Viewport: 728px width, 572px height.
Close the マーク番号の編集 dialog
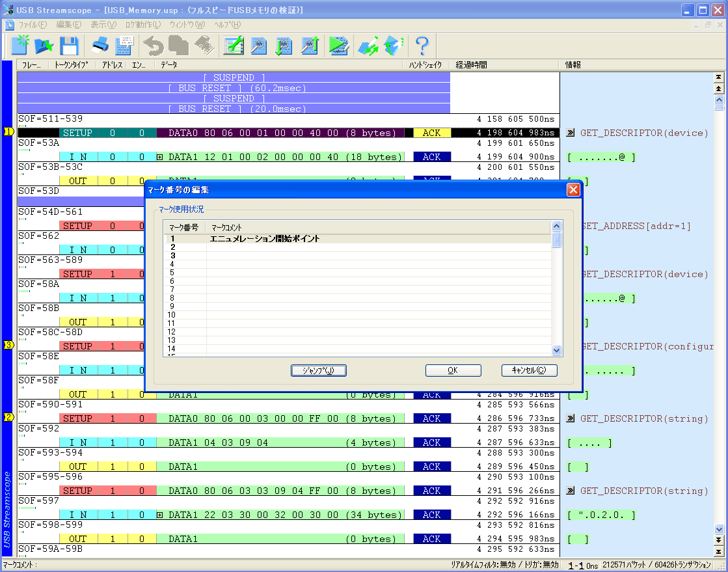tap(573, 189)
